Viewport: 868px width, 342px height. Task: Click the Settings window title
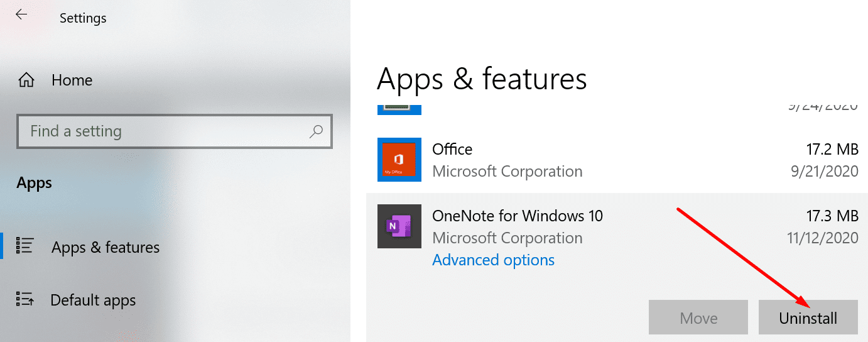click(83, 18)
